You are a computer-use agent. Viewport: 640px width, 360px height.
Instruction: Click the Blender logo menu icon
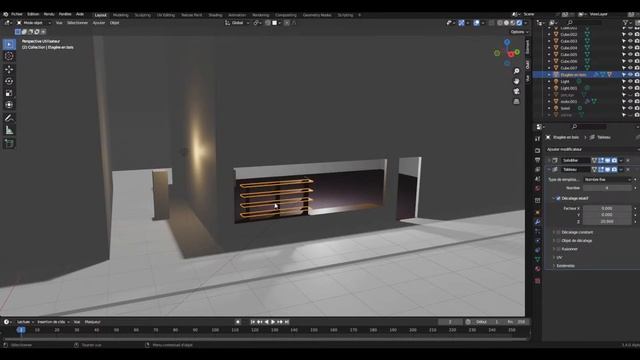pyautogui.click(x=6, y=14)
